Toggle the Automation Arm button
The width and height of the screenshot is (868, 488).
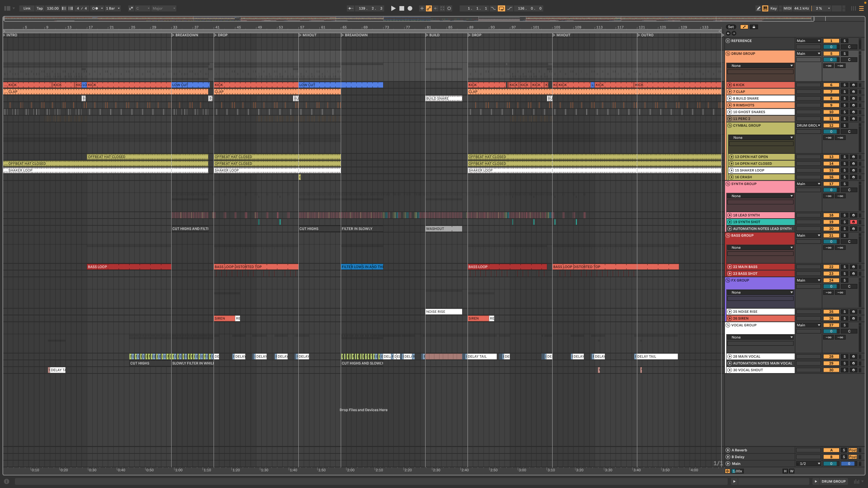(429, 8)
